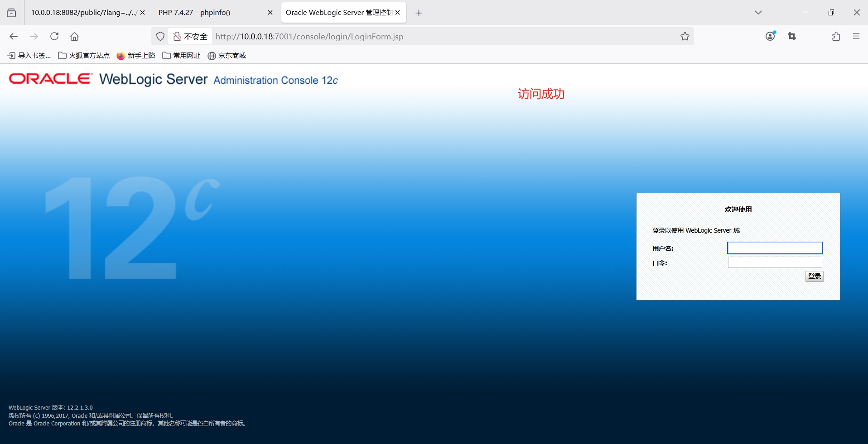
Task: Open the recent browsing view icon
Action: click(x=11, y=13)
